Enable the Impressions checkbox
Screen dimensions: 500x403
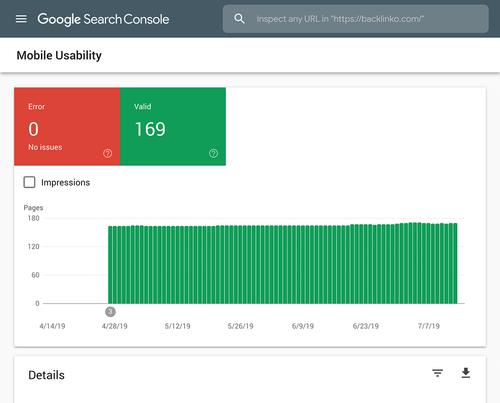29,182
